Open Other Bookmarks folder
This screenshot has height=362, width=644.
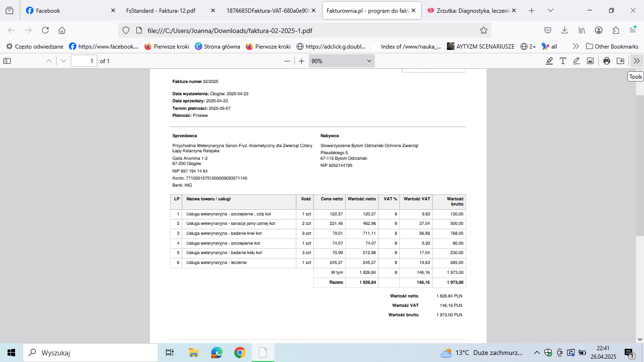[612, 46]
